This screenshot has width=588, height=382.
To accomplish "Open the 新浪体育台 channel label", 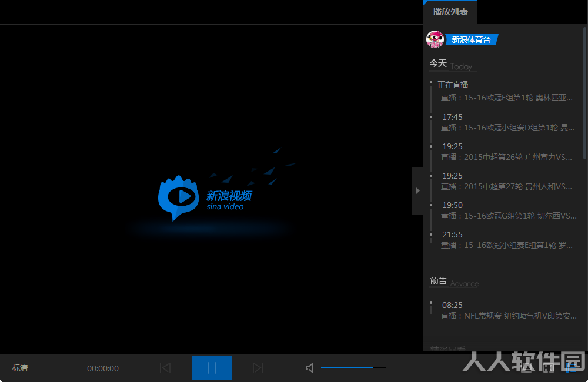I will (x=472, y=39).
